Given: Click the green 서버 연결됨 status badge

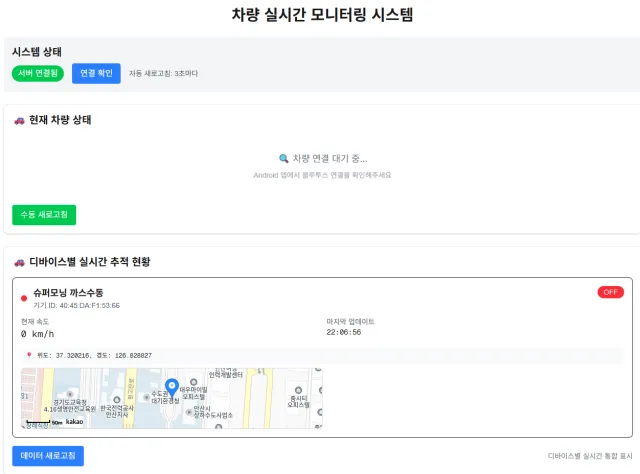Looking at the screenshot, I should click(38, 73).
